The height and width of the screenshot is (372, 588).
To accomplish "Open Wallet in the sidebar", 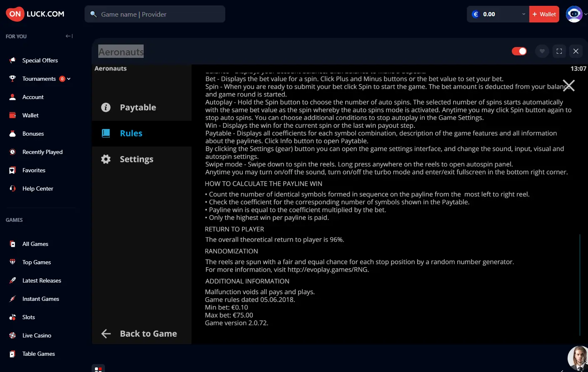I will [x=30, y=115].
